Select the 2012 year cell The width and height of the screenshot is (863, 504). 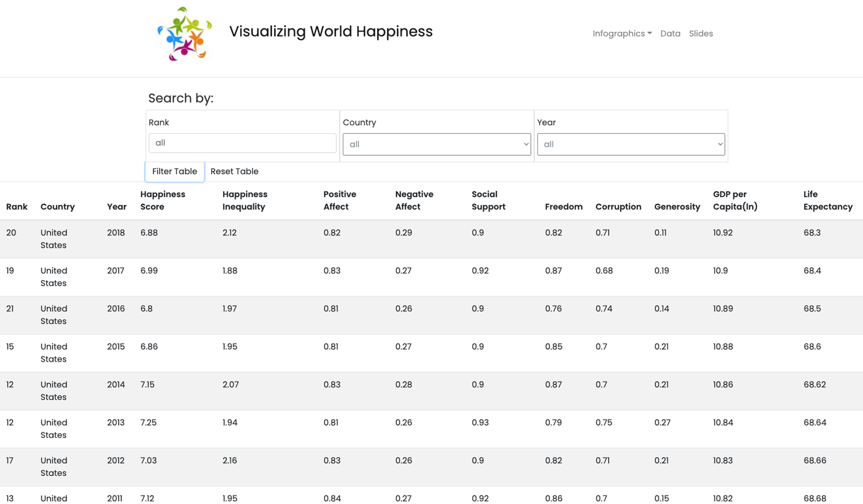116,461
